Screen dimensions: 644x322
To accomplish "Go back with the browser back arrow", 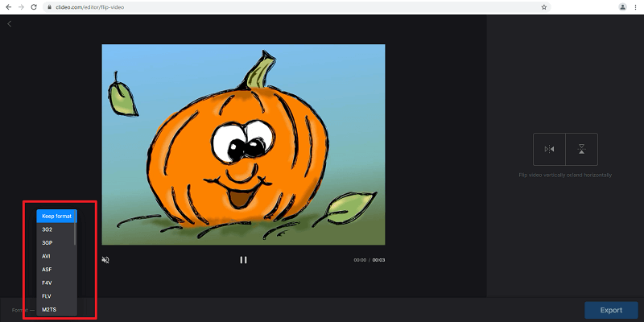I will (8, 7).
